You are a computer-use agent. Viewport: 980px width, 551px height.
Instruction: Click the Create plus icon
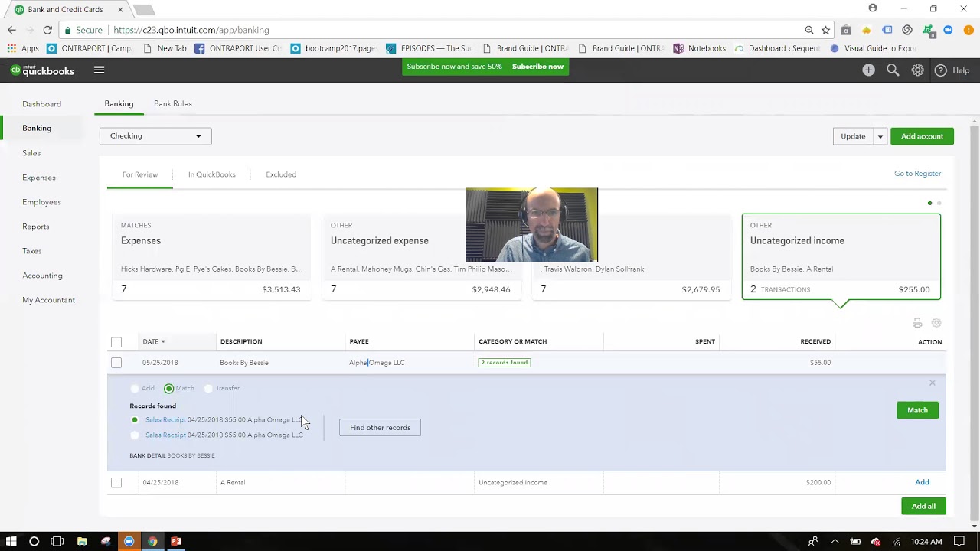pyautogui.click(x=868, y=70)
